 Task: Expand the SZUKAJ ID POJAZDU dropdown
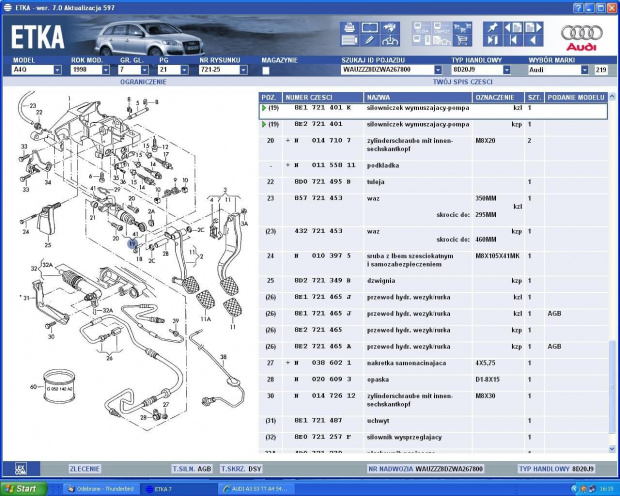coord(438,70)
